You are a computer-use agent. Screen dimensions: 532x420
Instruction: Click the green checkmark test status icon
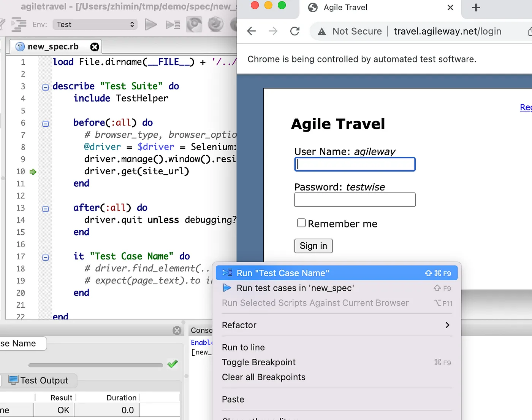coord(173,364)
